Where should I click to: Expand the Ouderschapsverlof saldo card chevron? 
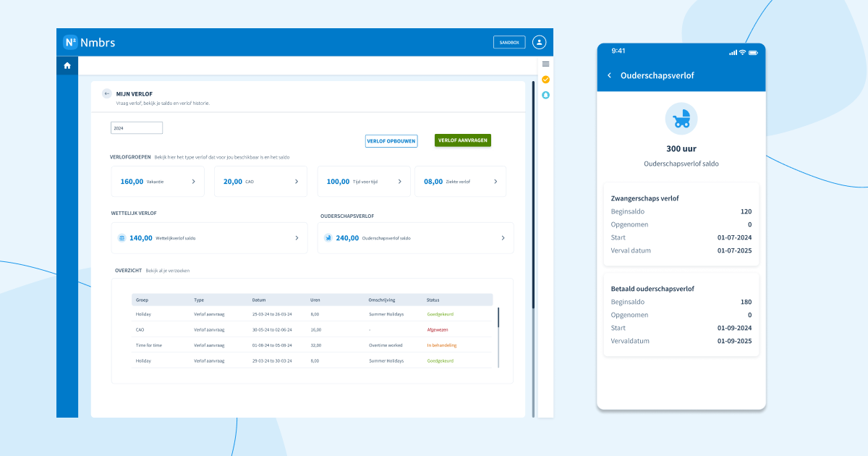[x=503, y=237]
